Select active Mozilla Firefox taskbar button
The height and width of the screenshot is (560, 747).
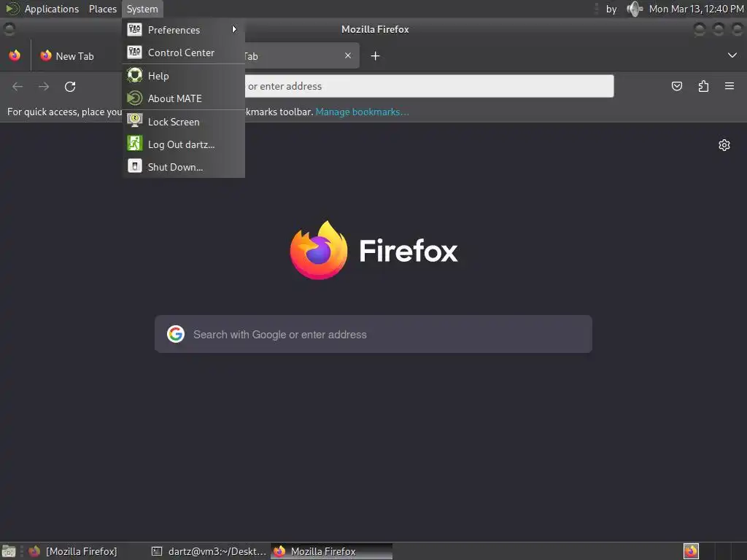332,551
